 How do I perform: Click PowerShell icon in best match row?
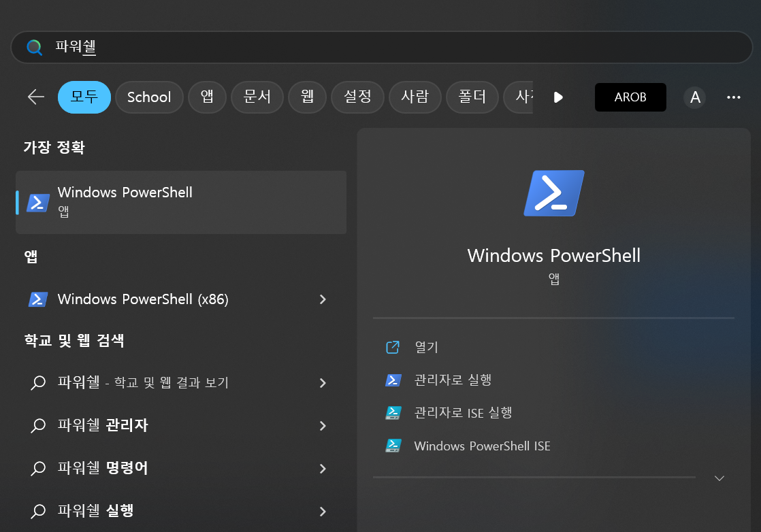click(x=38, y=203)
